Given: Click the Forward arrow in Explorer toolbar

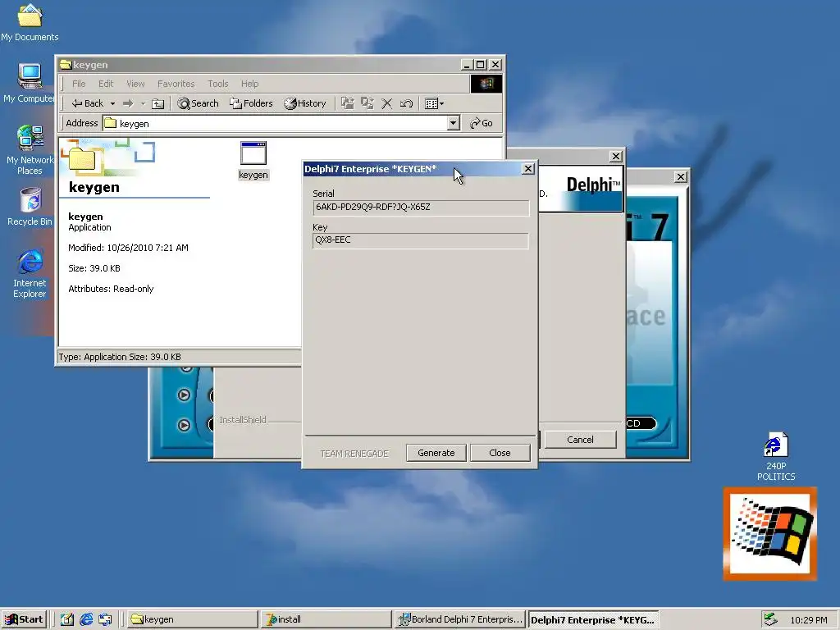Looking at the screenshot, I should click(x=127, y=103).
